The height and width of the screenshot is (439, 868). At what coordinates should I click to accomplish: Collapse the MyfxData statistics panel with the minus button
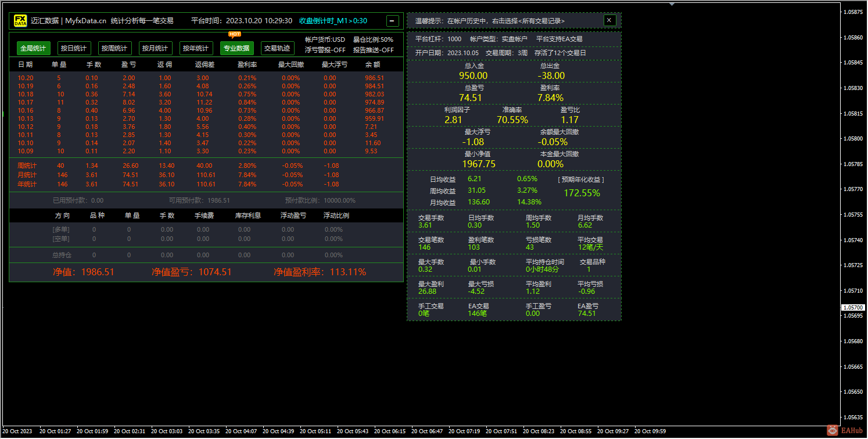point(393,21)
